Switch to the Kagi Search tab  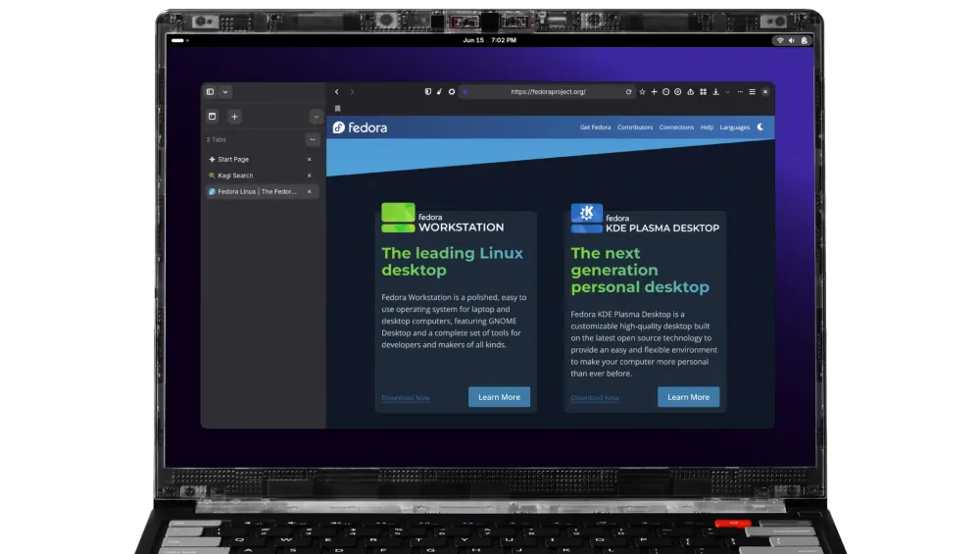[x=263, y=176]
